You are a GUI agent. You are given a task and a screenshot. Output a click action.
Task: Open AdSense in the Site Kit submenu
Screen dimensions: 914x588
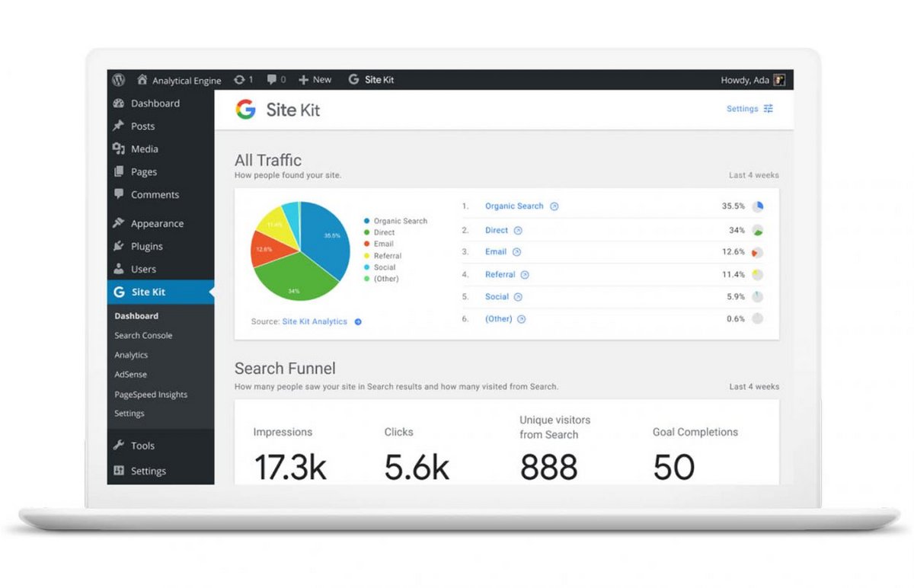coord(130,375)
